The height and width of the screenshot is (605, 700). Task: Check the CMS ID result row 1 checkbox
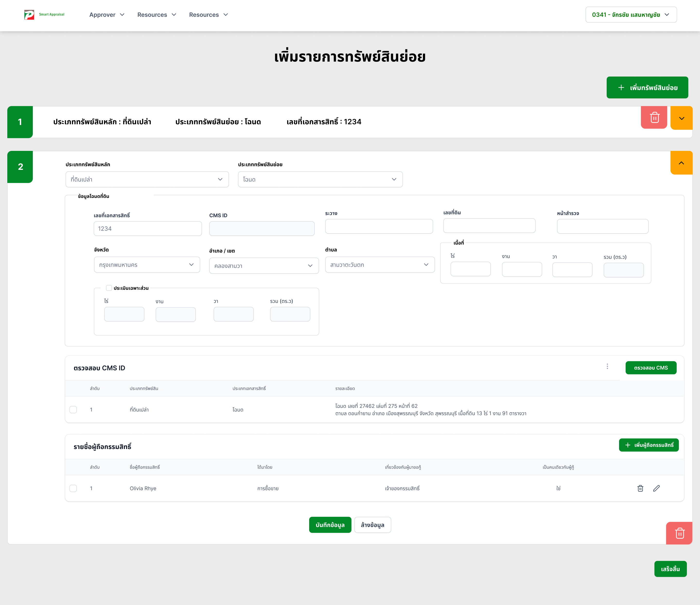click(x=73, y=410)
